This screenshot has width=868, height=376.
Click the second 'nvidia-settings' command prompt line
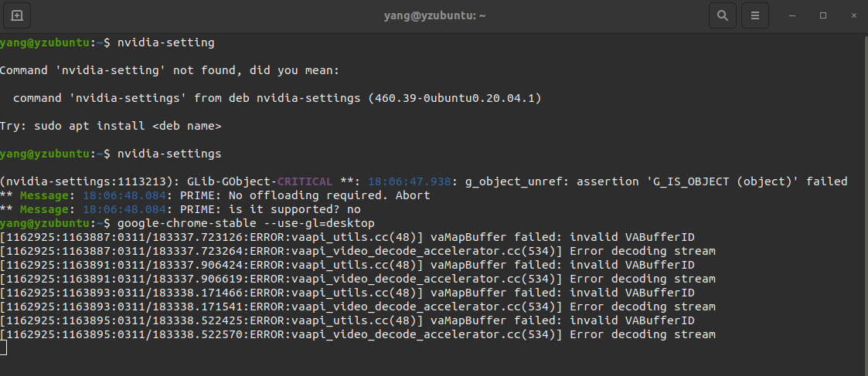168,154
